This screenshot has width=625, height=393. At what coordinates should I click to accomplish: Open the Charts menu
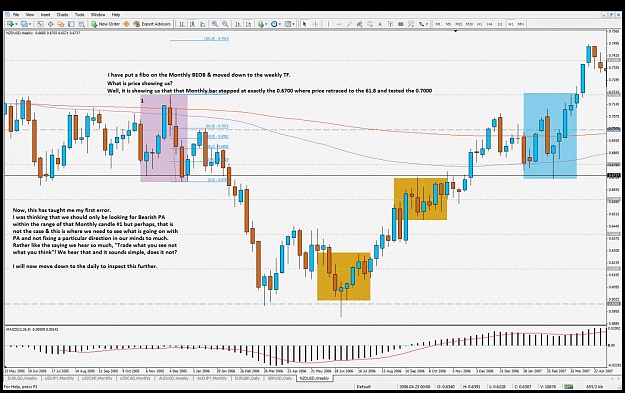(x=62, y=15)
